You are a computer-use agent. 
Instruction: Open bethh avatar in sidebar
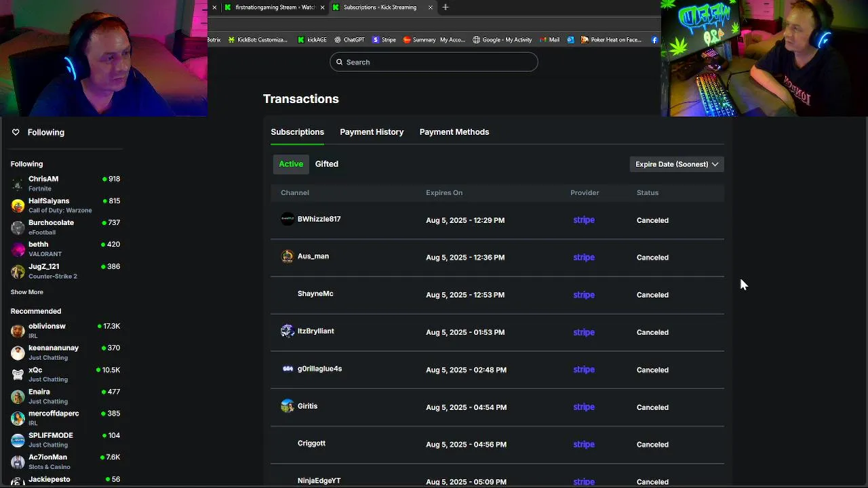[18, 249]
